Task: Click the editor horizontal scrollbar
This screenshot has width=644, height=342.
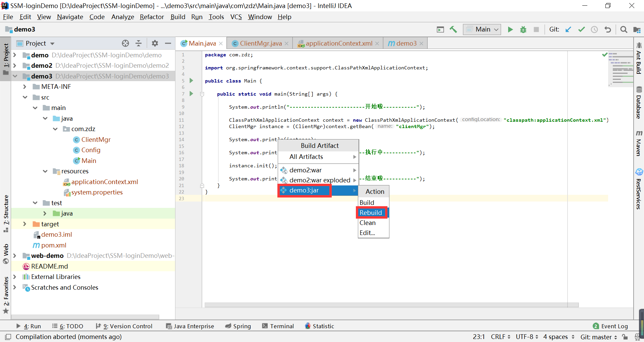Action: (391, 305)
